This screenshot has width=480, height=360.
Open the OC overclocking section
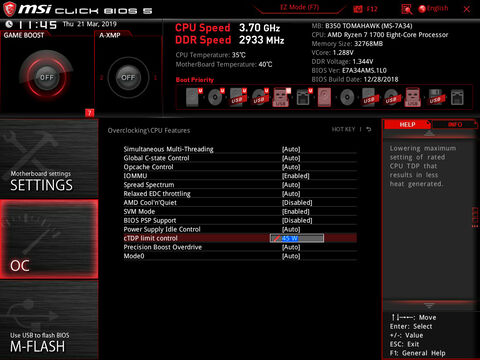click(x=49, y=239)
